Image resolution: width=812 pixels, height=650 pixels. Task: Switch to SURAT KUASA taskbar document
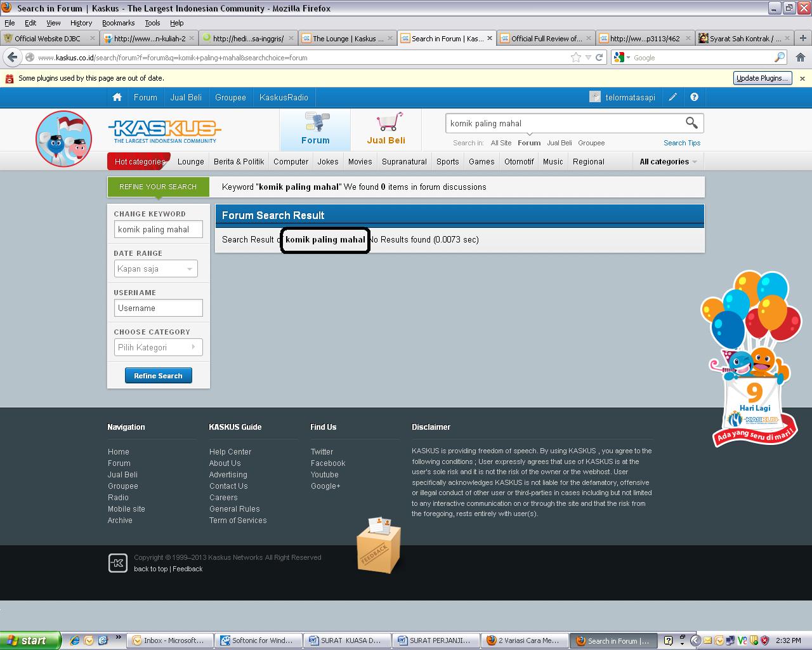346,640
